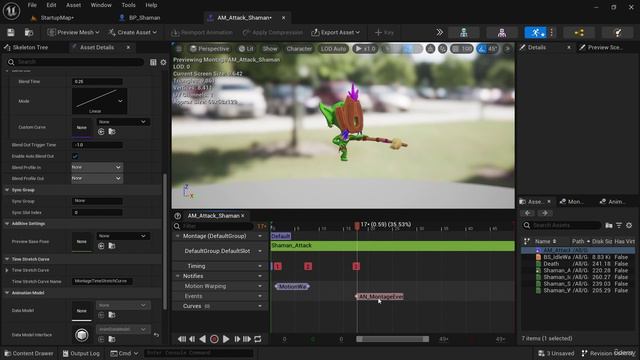Use selected asset for Preview Base Pose
Viewport: 640px width, 360px height.
(x=101, y=246)
